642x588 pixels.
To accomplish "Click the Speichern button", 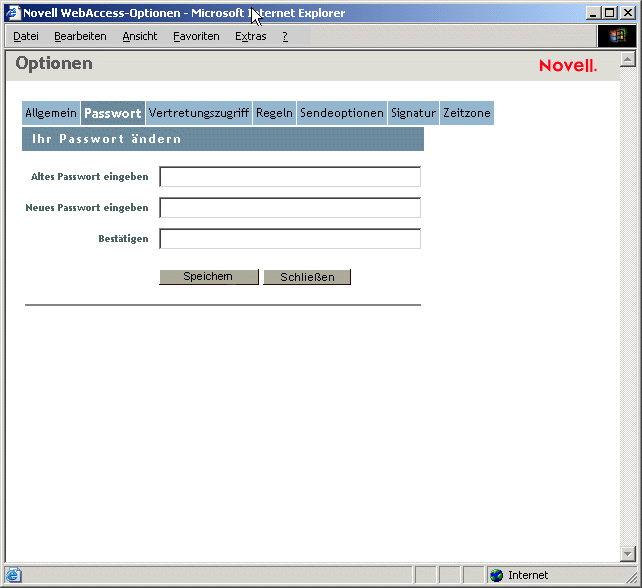I will 209,277.
